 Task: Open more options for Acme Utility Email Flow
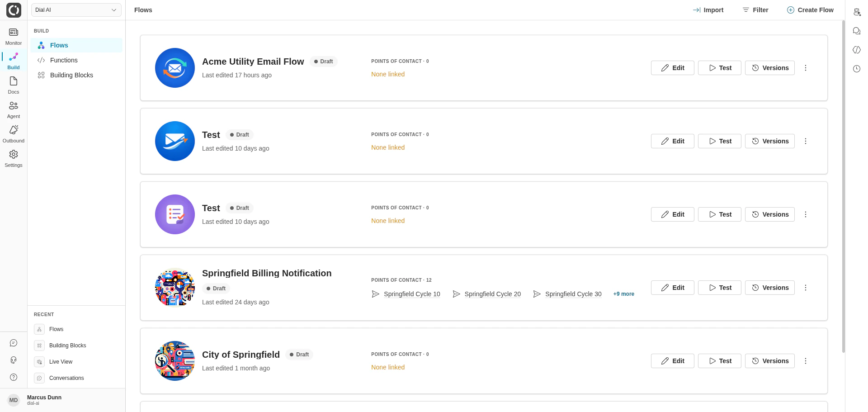(x=806, y=68)
